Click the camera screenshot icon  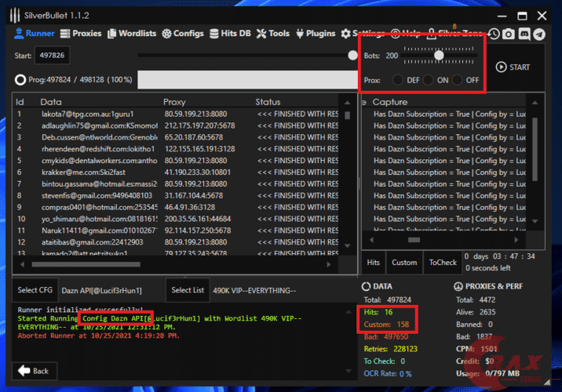pyautogui.click(x=509, y=34)
